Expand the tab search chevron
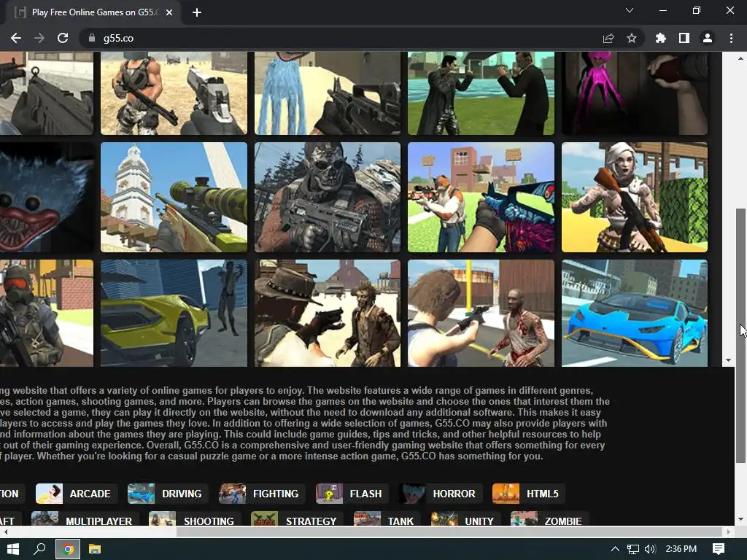 coord(630,10)
